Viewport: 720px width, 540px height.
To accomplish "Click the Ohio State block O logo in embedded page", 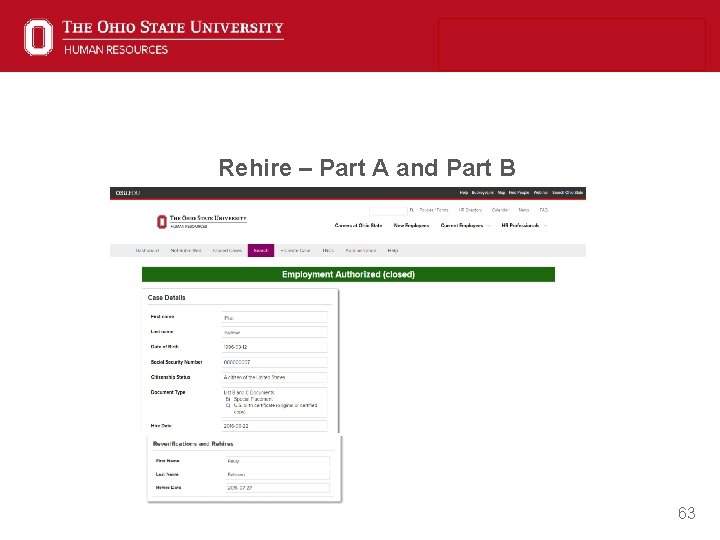I will pyautogui.click(x=162, y=222).
